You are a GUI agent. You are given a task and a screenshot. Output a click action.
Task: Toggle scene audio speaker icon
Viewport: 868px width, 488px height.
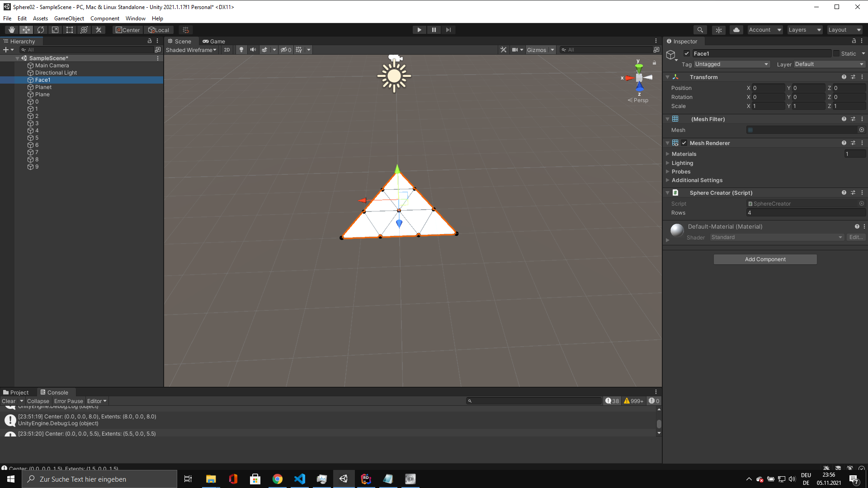(x=253, y=50)
